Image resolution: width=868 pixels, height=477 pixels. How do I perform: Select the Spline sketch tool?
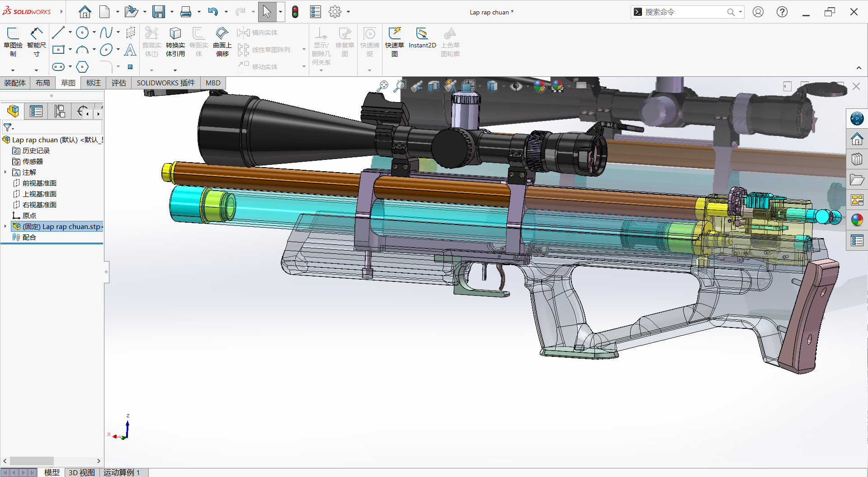(x=106, y=33)
